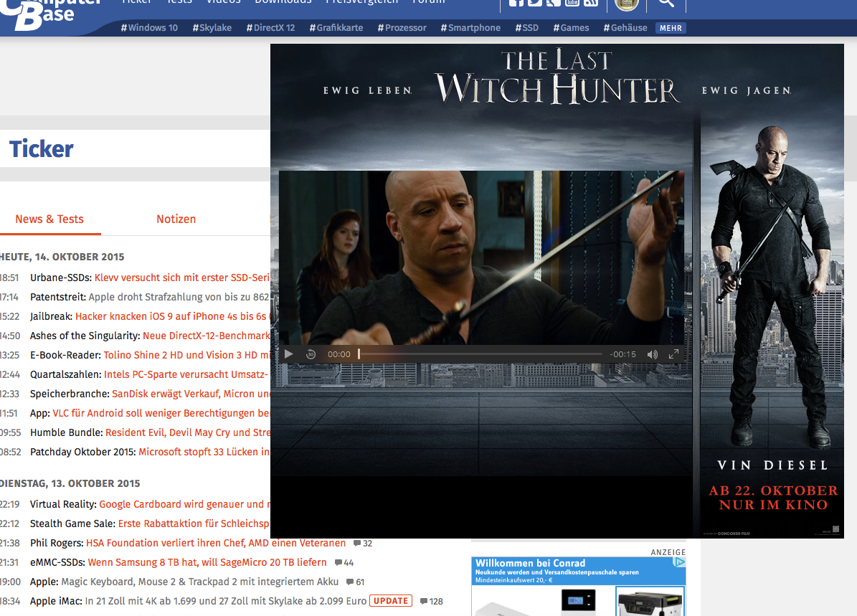Click the video progress bar
Image resolution: width=857 pixels, height=616 pixels.
480,354
